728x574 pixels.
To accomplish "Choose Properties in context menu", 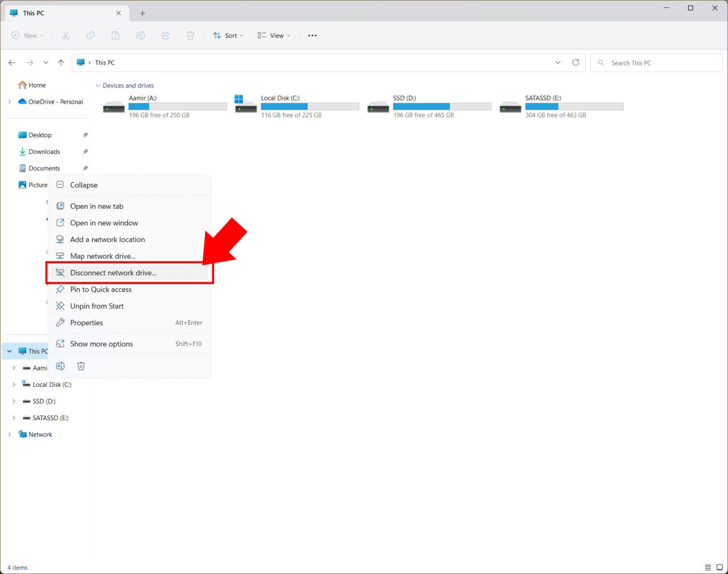I will (x=129, y=323).
